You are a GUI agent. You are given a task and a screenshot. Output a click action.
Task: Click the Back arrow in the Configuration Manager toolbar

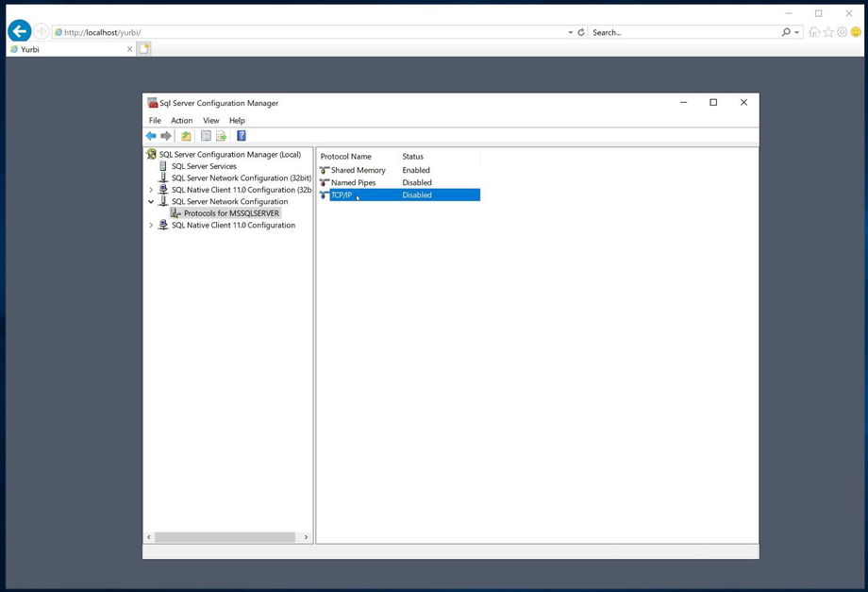[x=151, y=136]
